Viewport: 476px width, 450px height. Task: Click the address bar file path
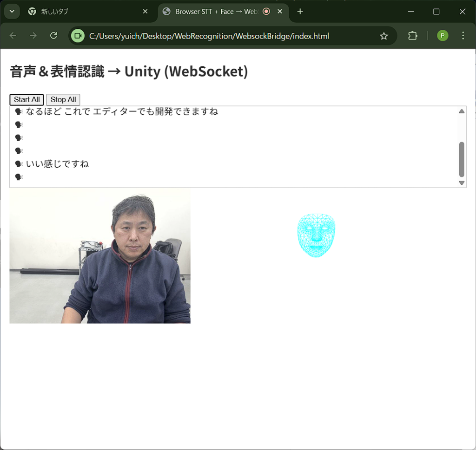pos(209,36)
